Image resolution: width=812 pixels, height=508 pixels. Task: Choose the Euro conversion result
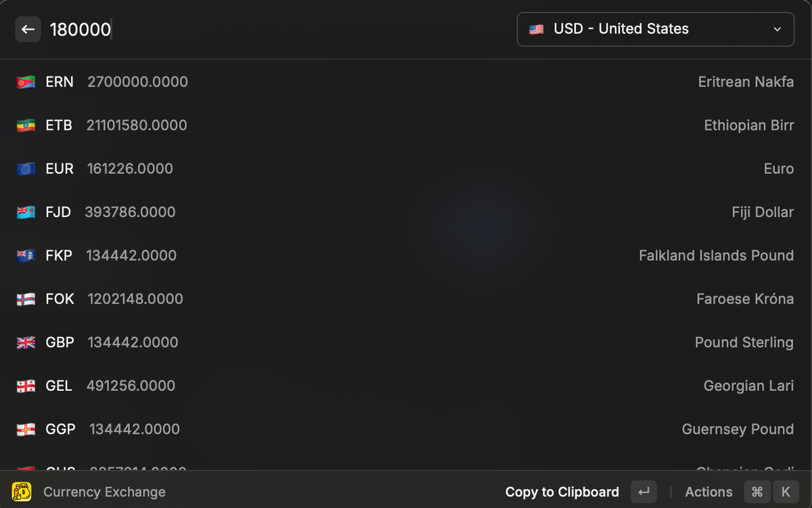[x=406, y=169]
